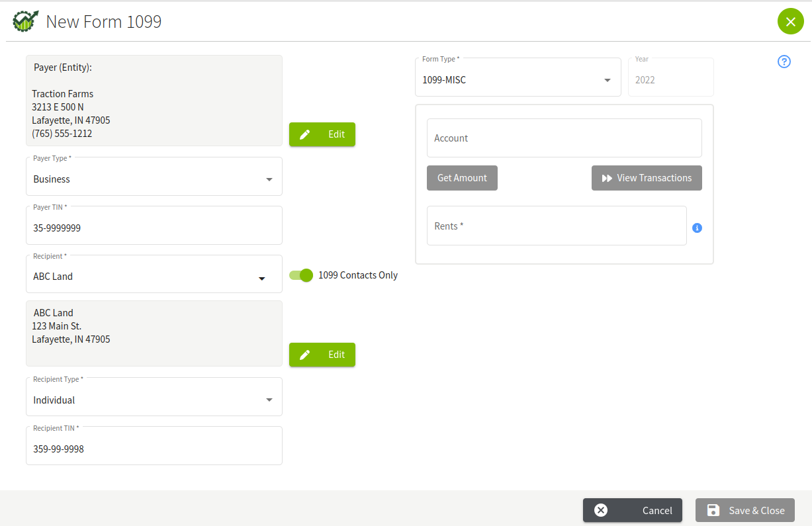Viewport: 812px width, 526px height.
Task: Click the Traction Farms payer name
Action: coord(63,94)
